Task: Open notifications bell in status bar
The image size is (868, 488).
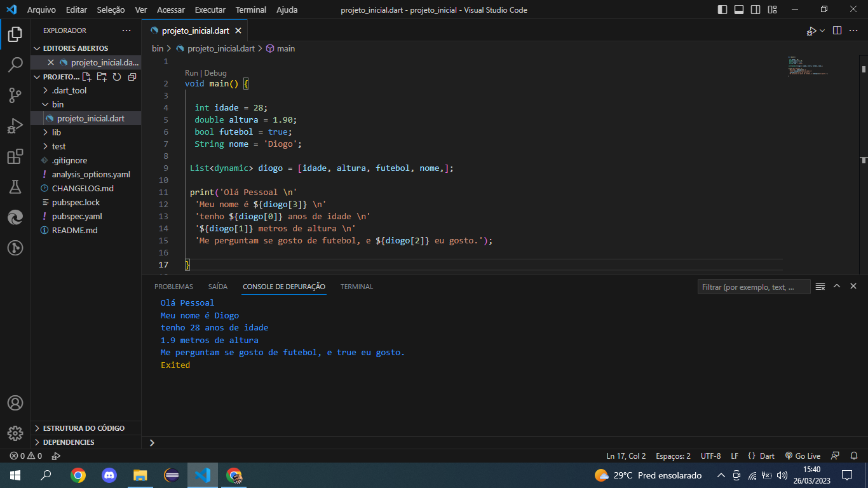Action: [854, 456]
